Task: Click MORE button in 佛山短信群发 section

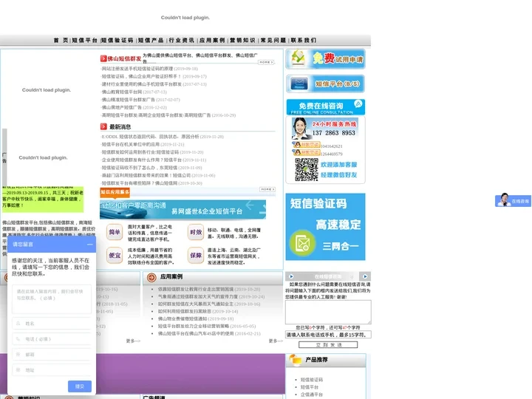Action: click(266, 62)
